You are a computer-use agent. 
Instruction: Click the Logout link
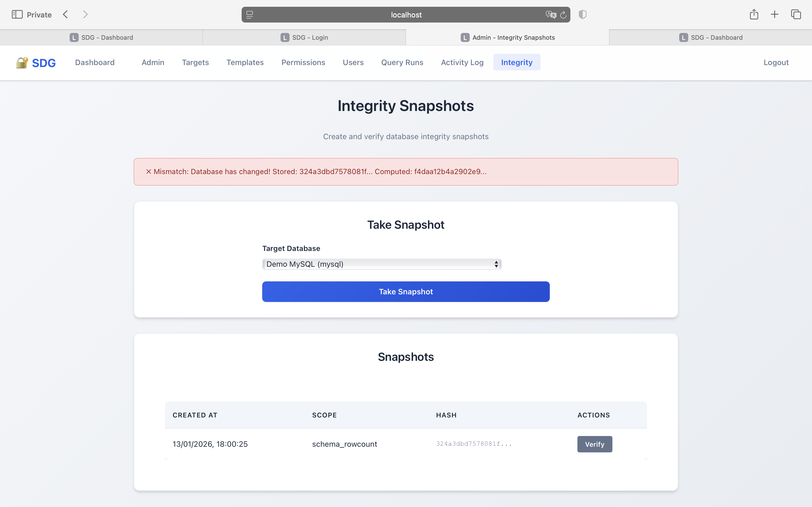(x=776, y=62)
